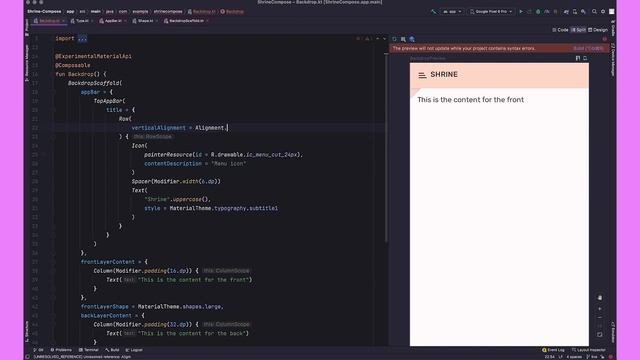Click the Search Everywhere magnifier icon
The height and width of the screenshot is (360, 640).
[x=594, y=12]
